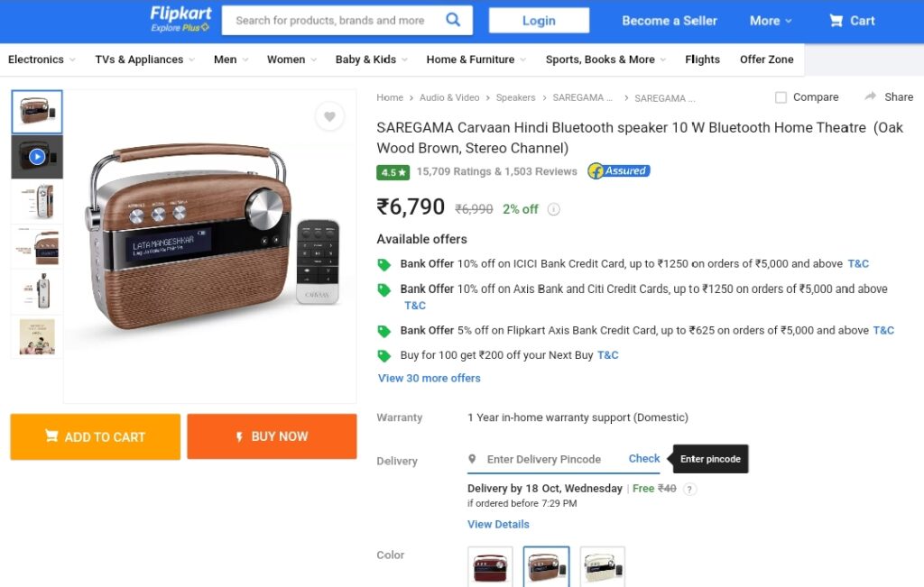Click the Share arrow icon
This screenshot has width=924, height=587.
point(871,96)
